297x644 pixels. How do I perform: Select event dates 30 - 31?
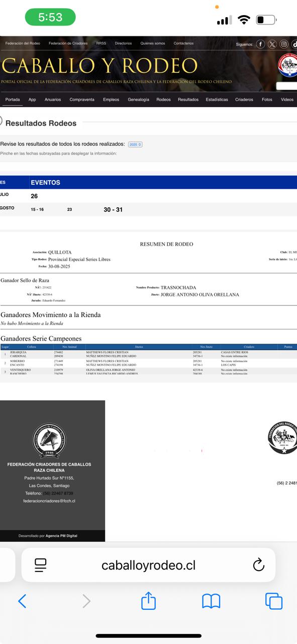pos(113,209)
